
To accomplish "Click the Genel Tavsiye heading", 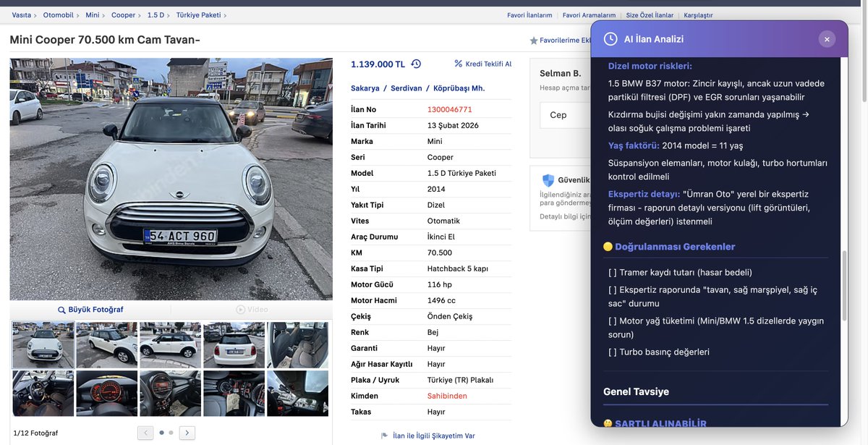I will 636,391.
